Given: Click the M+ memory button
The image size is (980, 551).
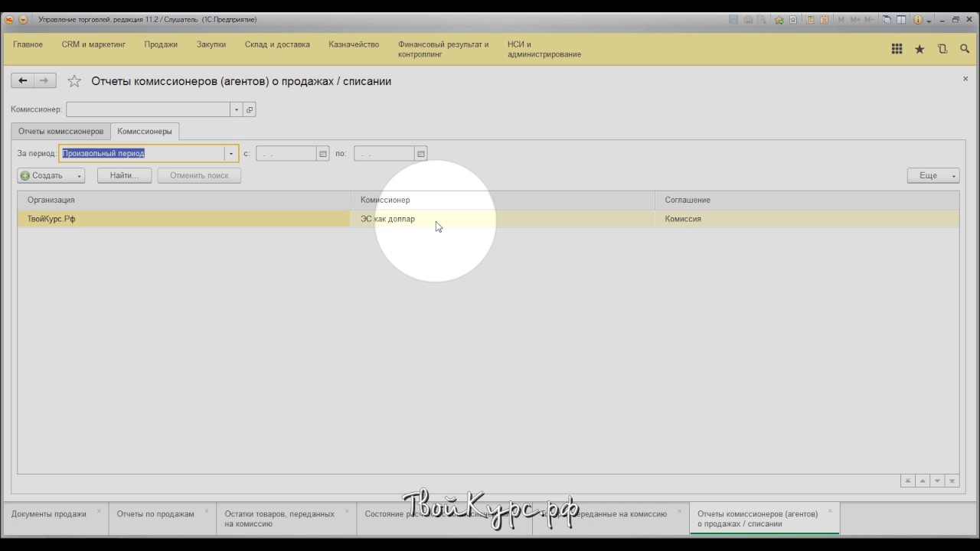Looking at the screenshot, I should coord(855,20).
